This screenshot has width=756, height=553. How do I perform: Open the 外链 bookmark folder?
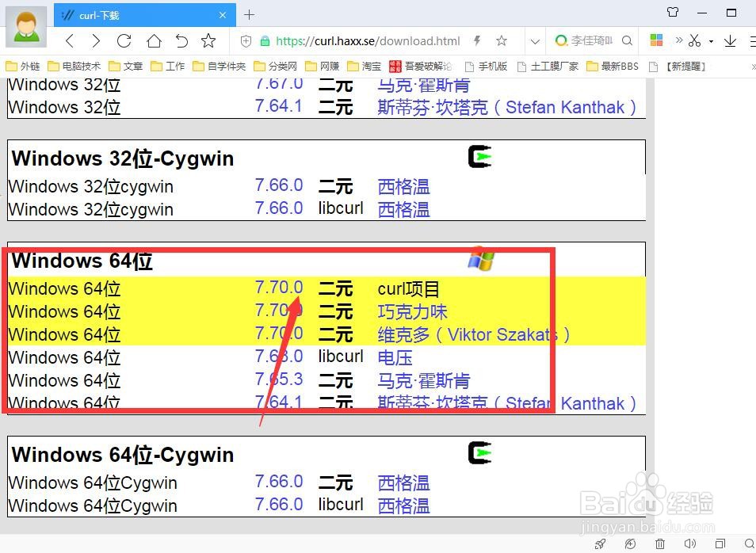(23, 66)
